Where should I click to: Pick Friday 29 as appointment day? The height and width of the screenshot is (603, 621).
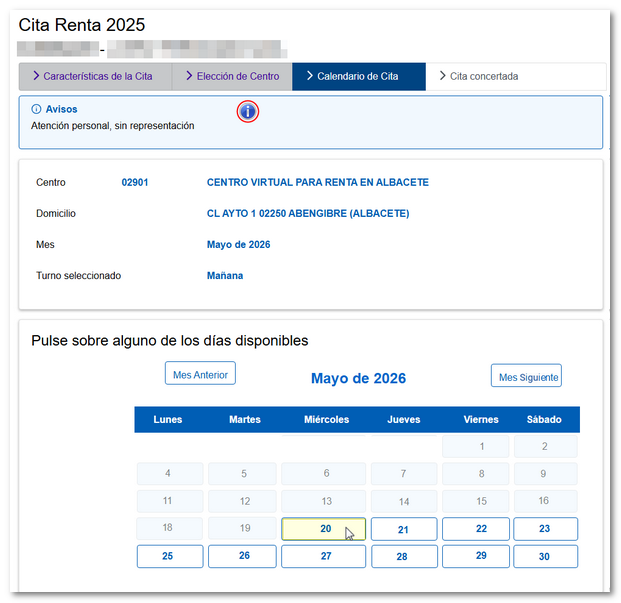pyautogui.click(x=481, y=556)
